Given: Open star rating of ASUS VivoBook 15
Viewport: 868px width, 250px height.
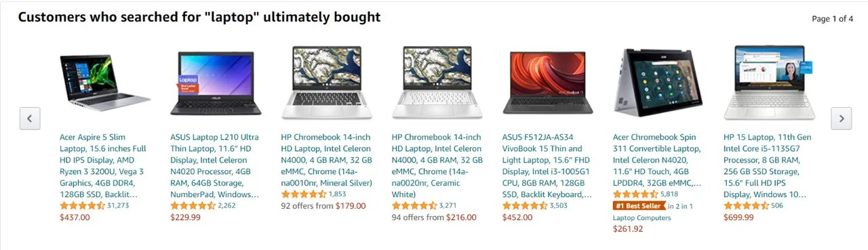Looking at the screenshot, I should [x=525, y=205].
